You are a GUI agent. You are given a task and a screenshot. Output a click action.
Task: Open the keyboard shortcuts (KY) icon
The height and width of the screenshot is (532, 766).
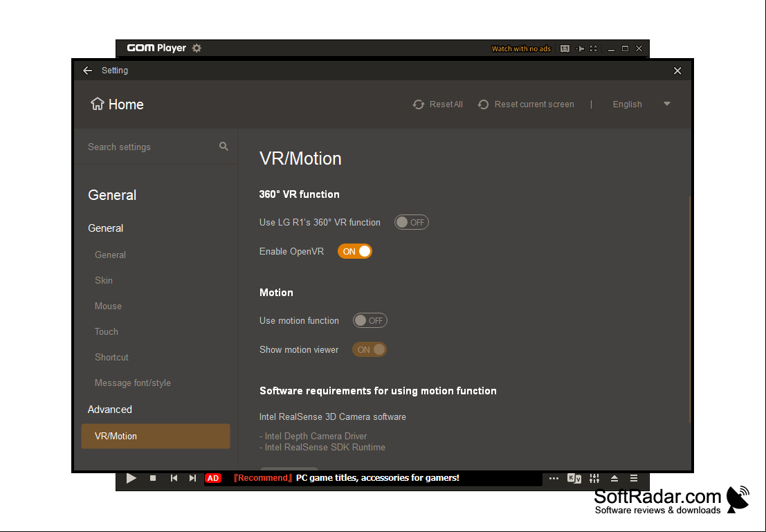coord(574,478)
